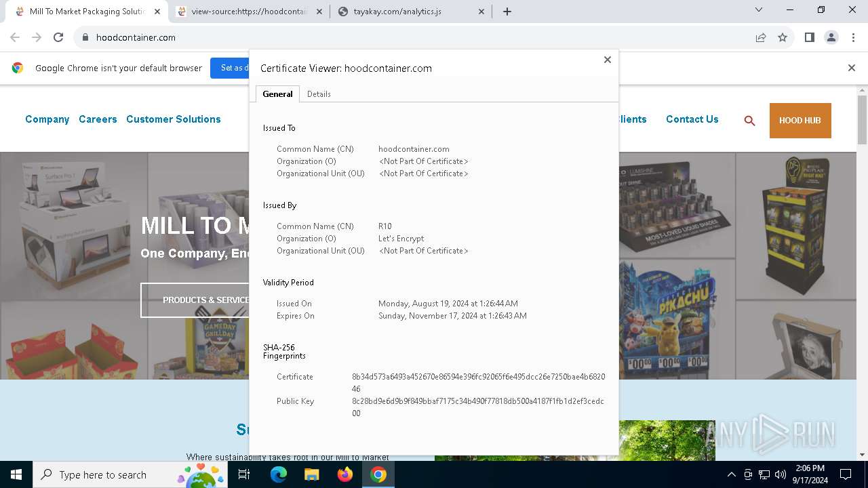The image size is (868, 488).
Task: Close the view-source tab
Action: point(319,12)
